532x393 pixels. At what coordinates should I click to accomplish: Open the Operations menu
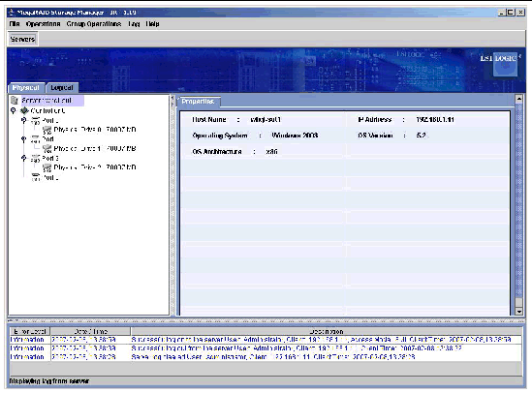tap(43, 24)
